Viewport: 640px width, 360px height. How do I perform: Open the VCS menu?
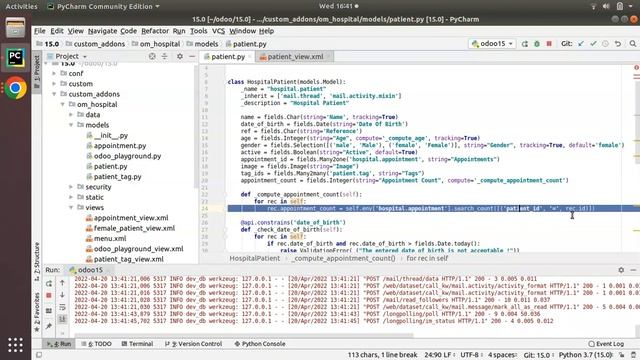[x=218, y=31]
